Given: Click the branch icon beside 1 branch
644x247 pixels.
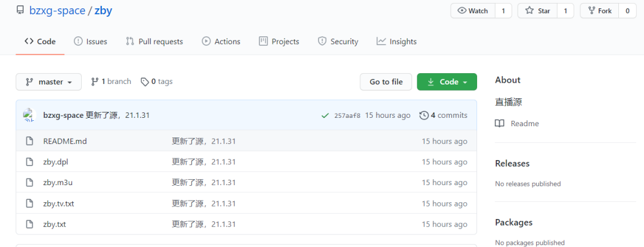Looking at the screenshot, I should pos(95,82).
